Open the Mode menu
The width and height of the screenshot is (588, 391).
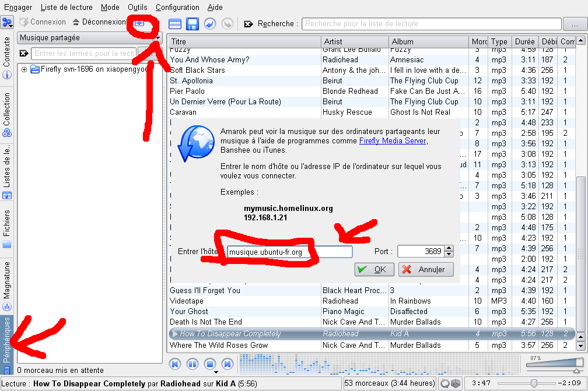[x=110, y=7]
